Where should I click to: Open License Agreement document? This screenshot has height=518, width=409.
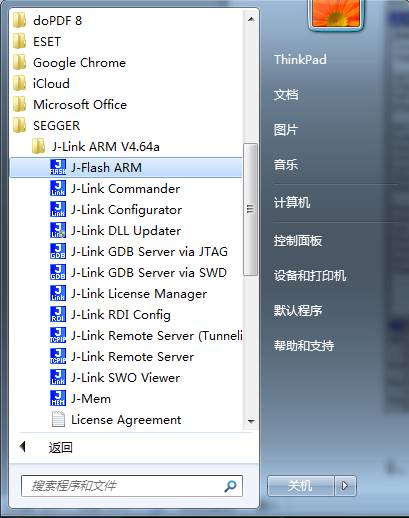click(126, 419)
